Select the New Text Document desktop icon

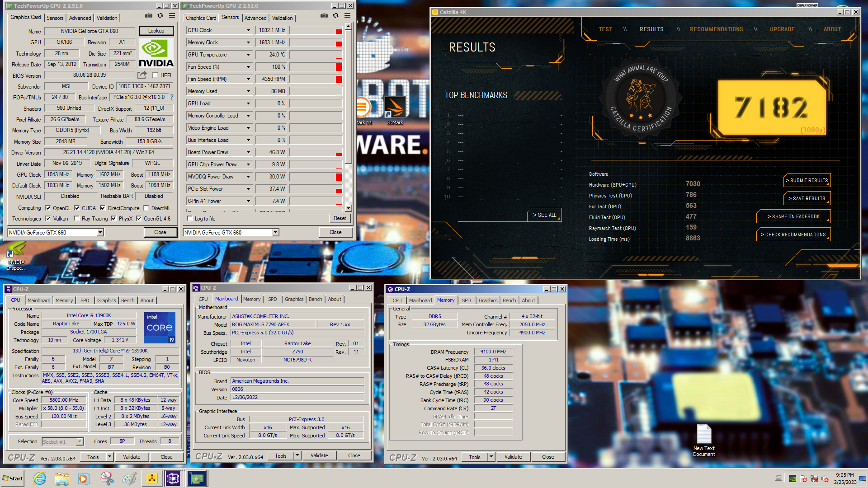coord(704,441)
